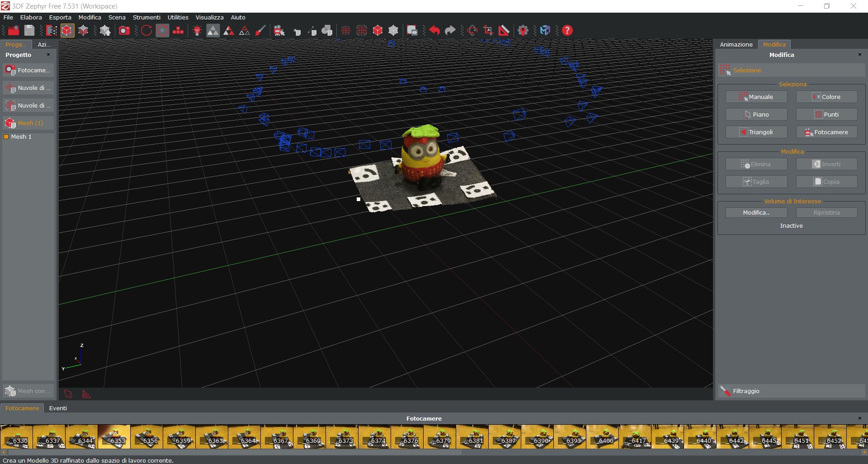Enable Manuale selection mode

pyautogui.click(x=755, y=96)
